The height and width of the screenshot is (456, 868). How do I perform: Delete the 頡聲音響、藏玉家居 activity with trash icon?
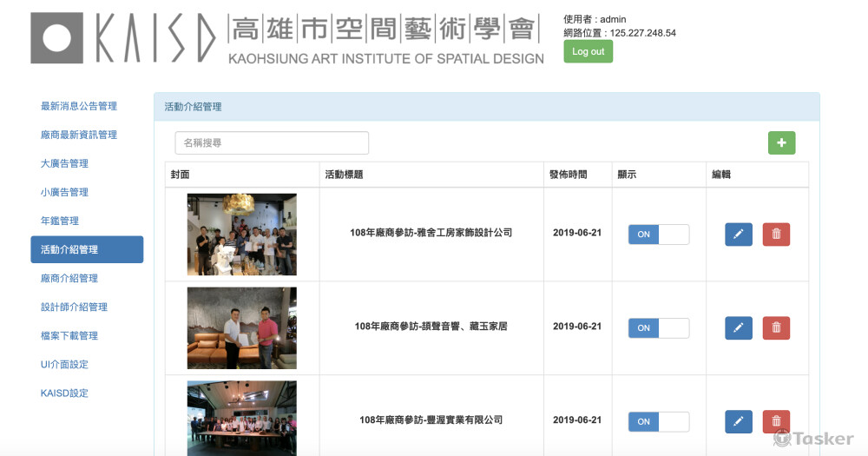click(x=776, y=327)
